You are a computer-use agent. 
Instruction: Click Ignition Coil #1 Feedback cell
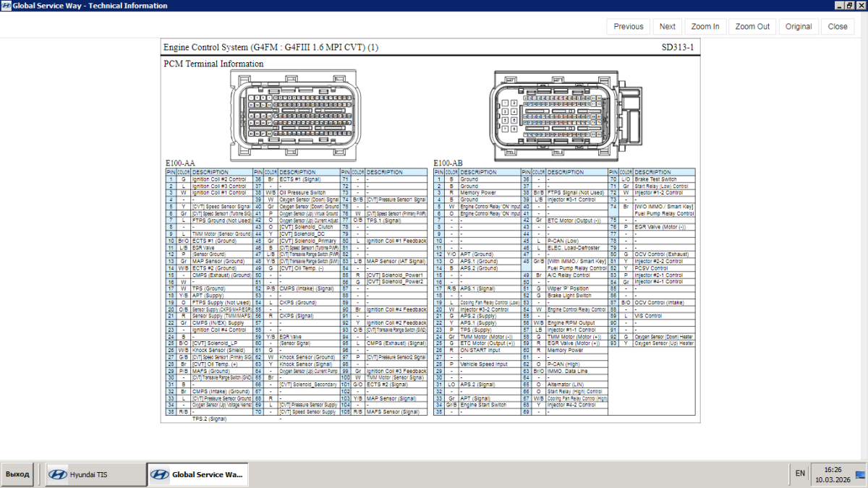click(x=396, y=241)
